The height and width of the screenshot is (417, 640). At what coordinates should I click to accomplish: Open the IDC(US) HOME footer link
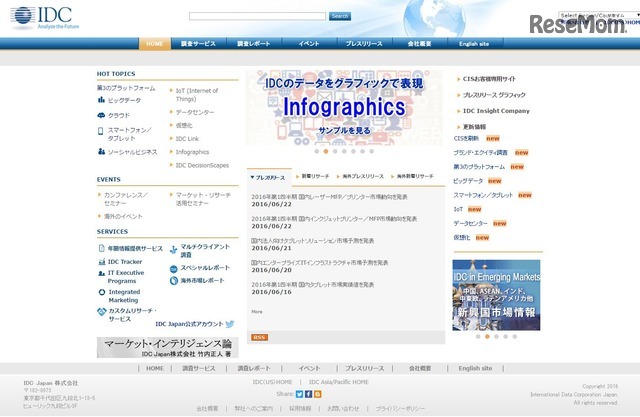(272, 382)
